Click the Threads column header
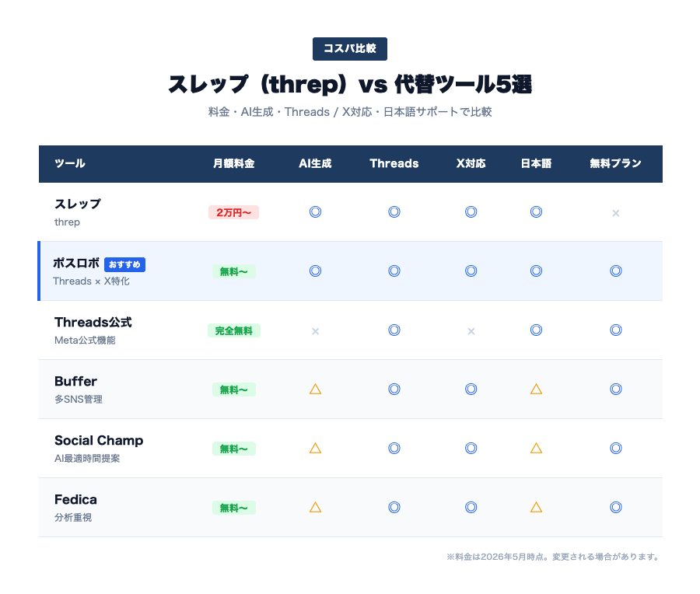 point(394,163)
